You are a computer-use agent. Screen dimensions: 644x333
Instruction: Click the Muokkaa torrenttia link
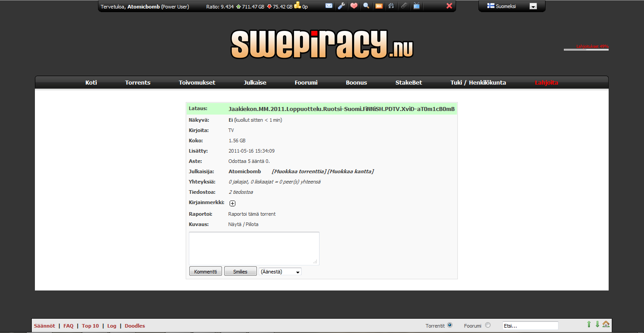tap(299, 171)
